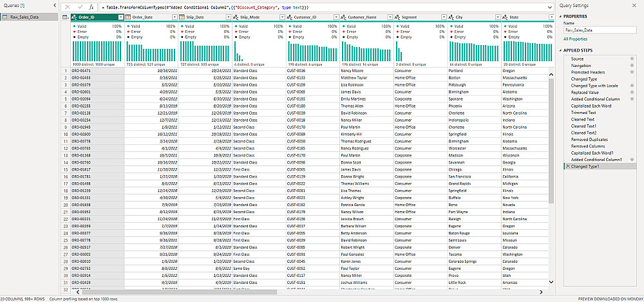The width and height of the screenshot is (644, 302).
Task: Click the data type icon of Order_ID column
Action: (74, 17)
